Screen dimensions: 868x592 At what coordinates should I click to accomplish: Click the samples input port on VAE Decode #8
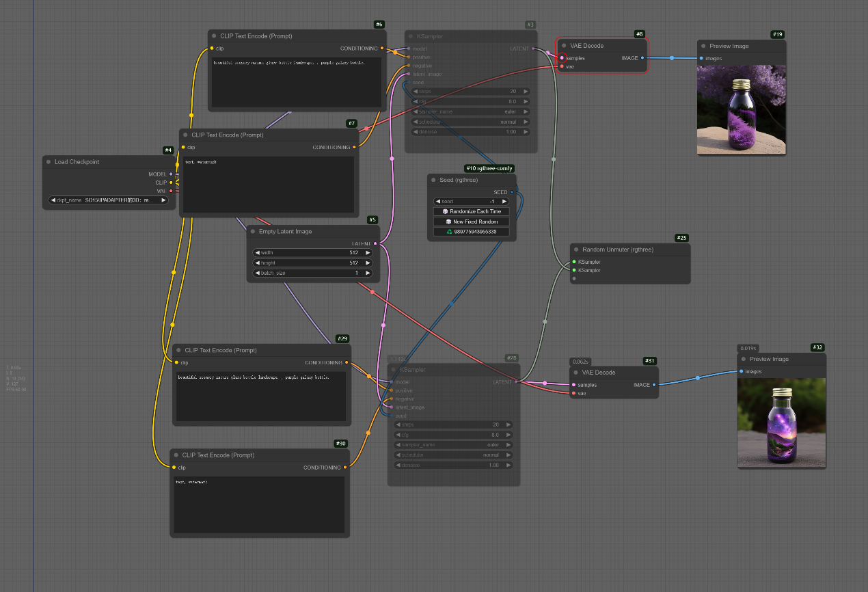[x=562, y=58]
